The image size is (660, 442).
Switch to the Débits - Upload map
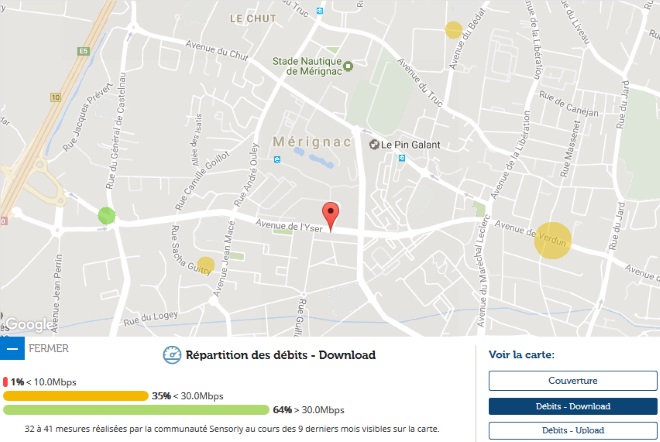point(573,431)
